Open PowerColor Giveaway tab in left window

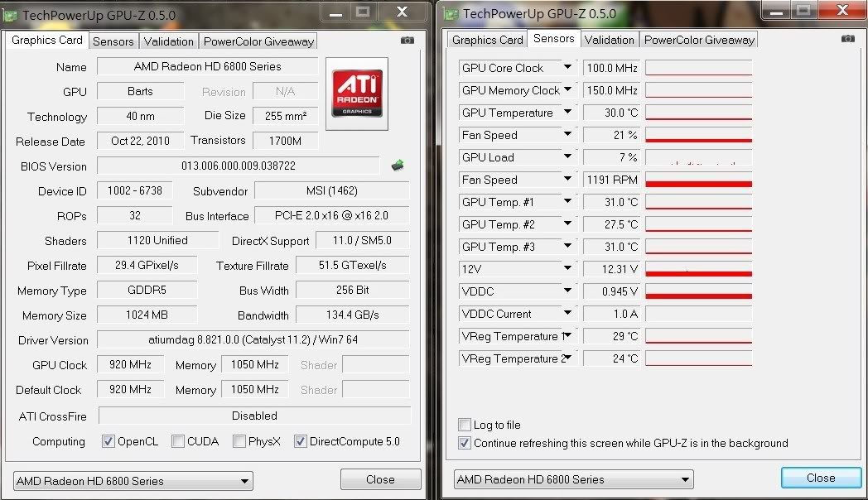click(258, 41)
